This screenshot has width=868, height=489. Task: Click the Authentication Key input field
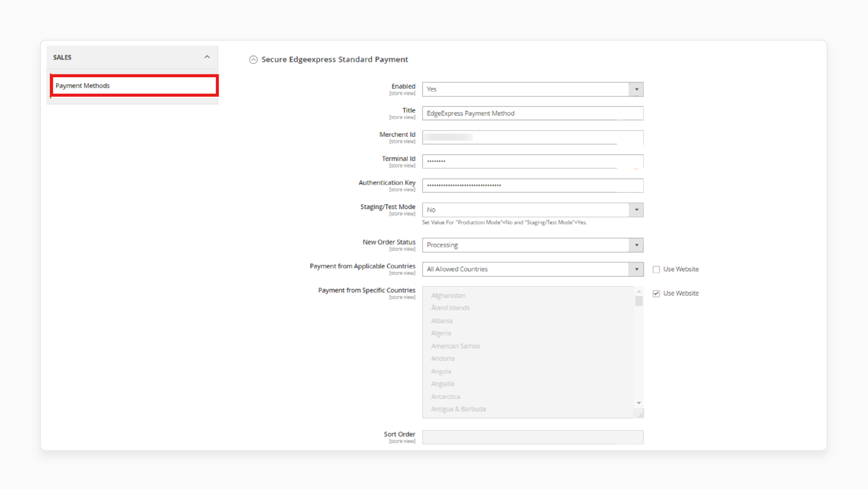pyautogui.click(x=532, y=185)
